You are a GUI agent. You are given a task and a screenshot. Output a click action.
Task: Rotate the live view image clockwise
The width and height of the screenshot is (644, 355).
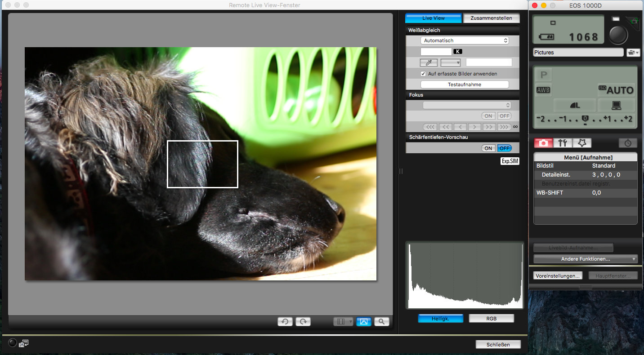point(304,321)
